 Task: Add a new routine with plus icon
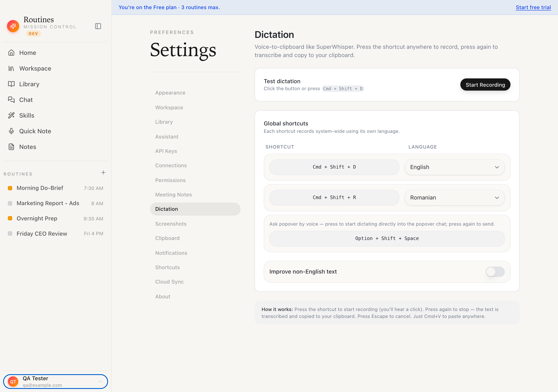103,173
